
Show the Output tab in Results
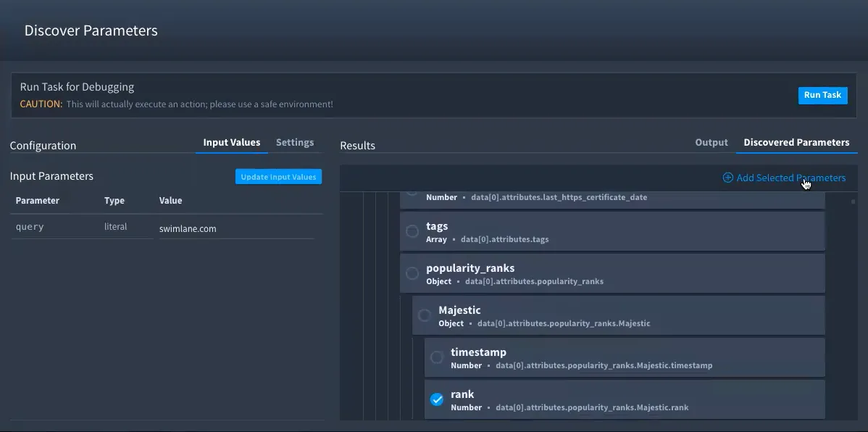(x=711, y=142)
